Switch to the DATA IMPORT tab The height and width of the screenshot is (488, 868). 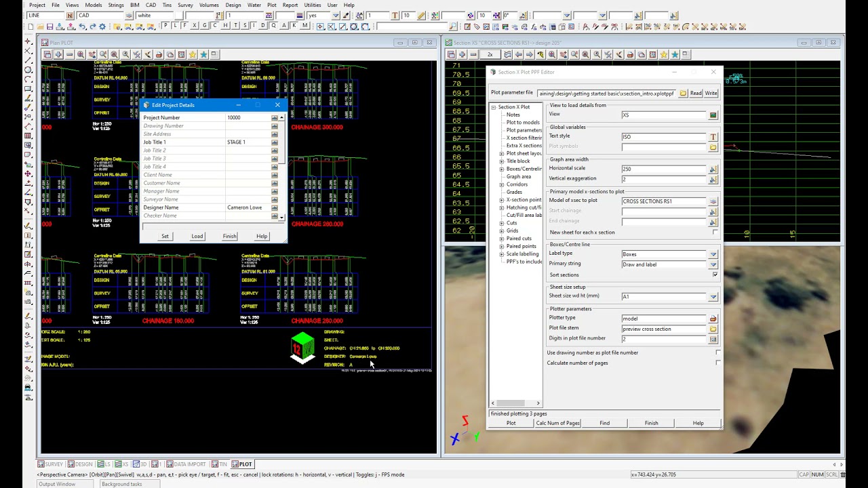(186, 464)
